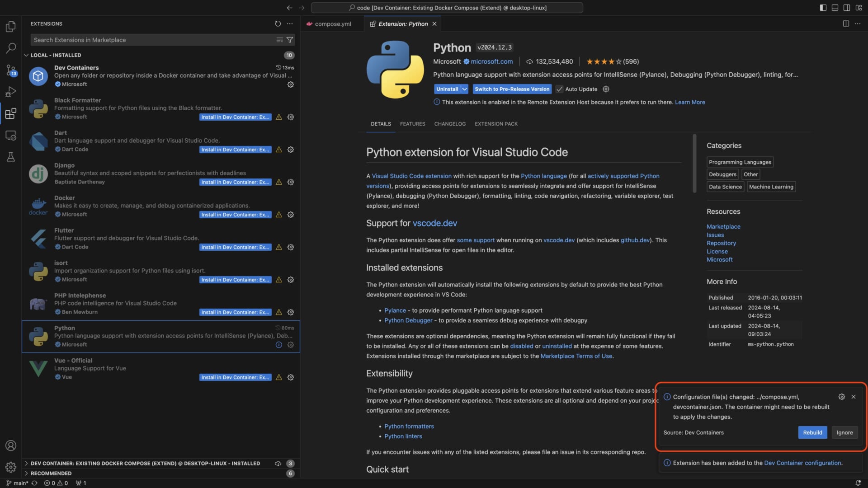The image size is (868, 488).
Task: Open settings gear for the Dart extension
Action: tap(290, 149)
